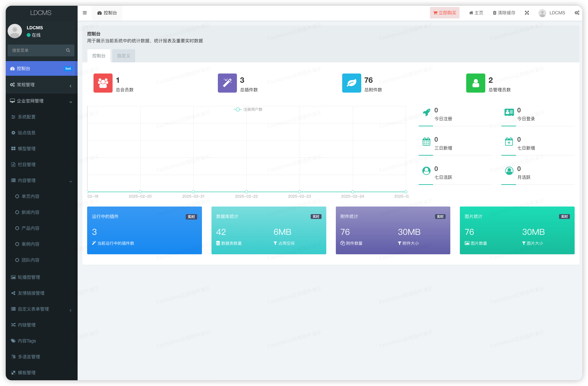Toggle the 注册用户数 chart legend series

pyautogui.click(x=248, y=109)
